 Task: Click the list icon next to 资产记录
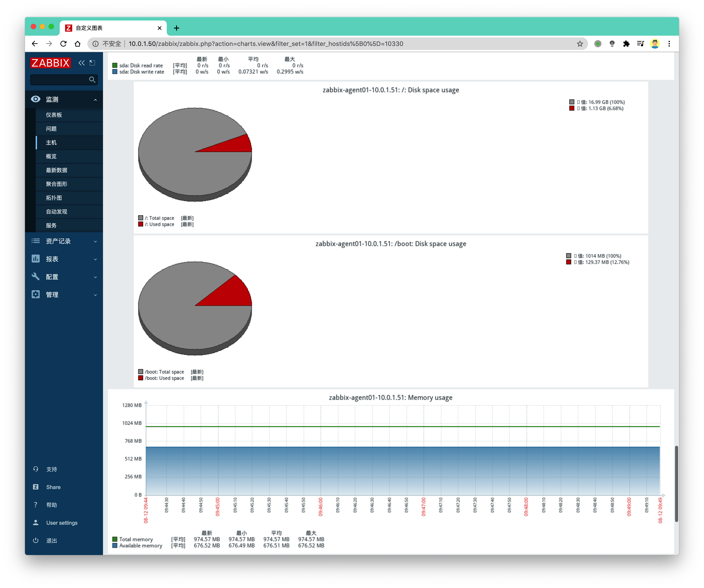pyautogui.click(x=35, y=241)
